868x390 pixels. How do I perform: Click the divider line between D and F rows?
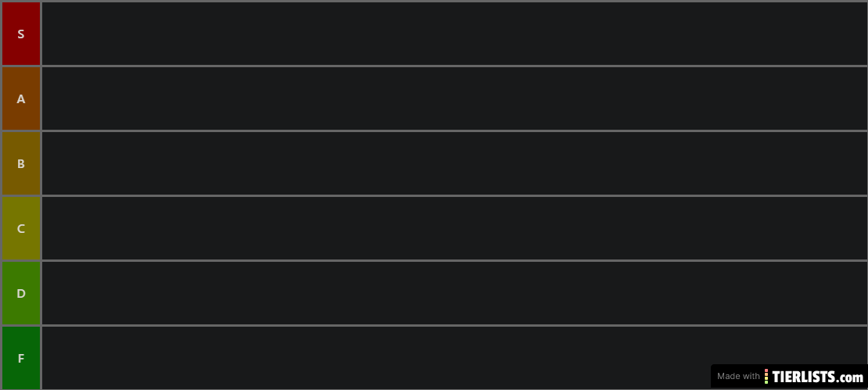pos(434,324)
